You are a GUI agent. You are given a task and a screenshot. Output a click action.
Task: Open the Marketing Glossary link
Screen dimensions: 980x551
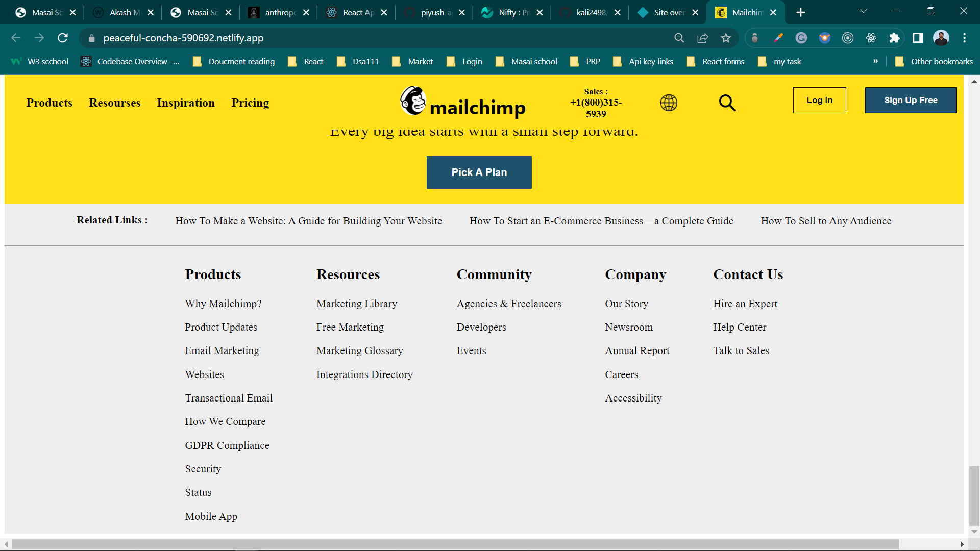pos(359,350)
